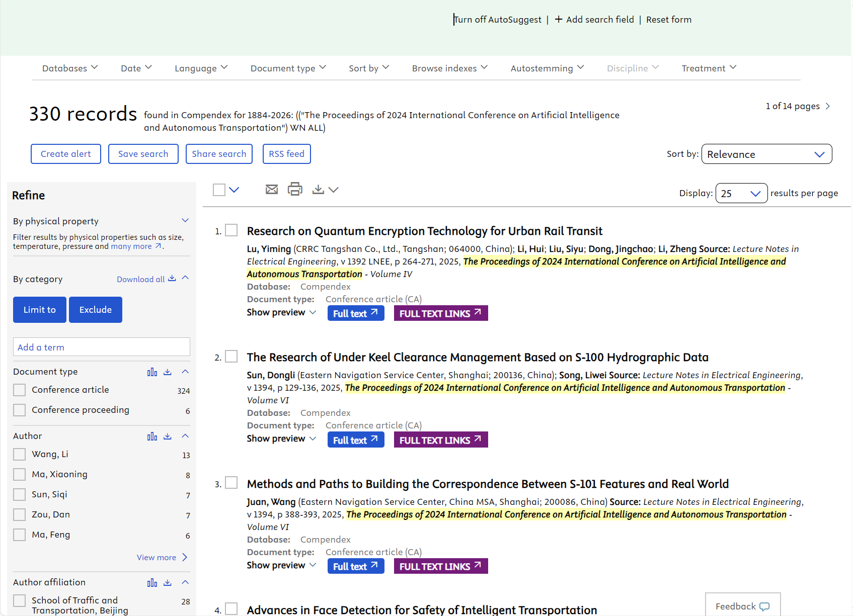Click the print records printer icon
The height and width of the screenshot is (616, 853).
(295, 190)
